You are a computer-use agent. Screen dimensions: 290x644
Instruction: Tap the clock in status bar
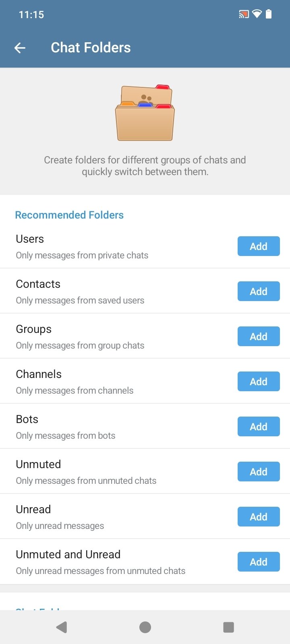coord(31,15)
